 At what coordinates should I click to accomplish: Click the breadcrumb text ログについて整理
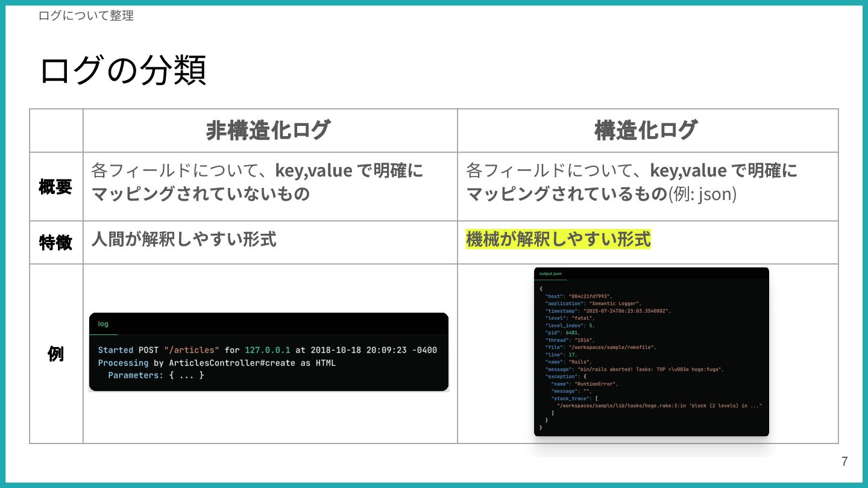coord(86,16)
